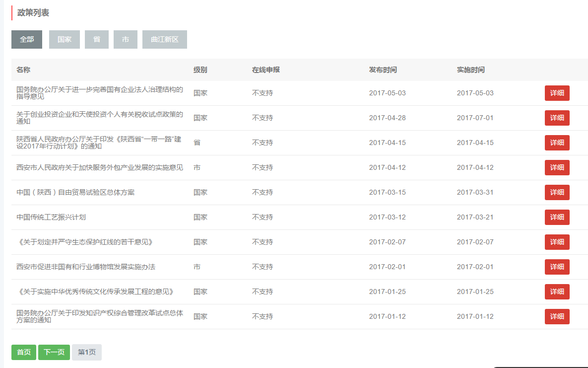Filter policies by 省 level
This screenshot has width=588, height=368.
coord(97,39)
